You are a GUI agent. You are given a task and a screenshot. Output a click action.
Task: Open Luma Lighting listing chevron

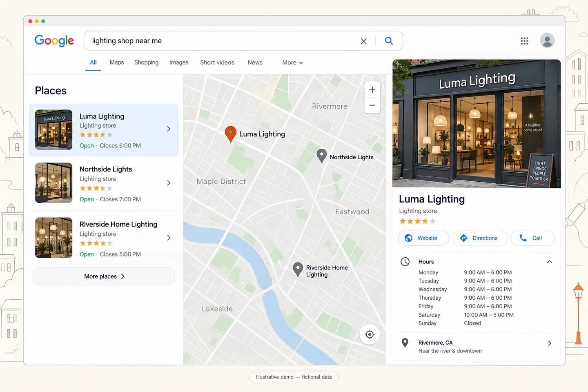click(x=169, y=129)
